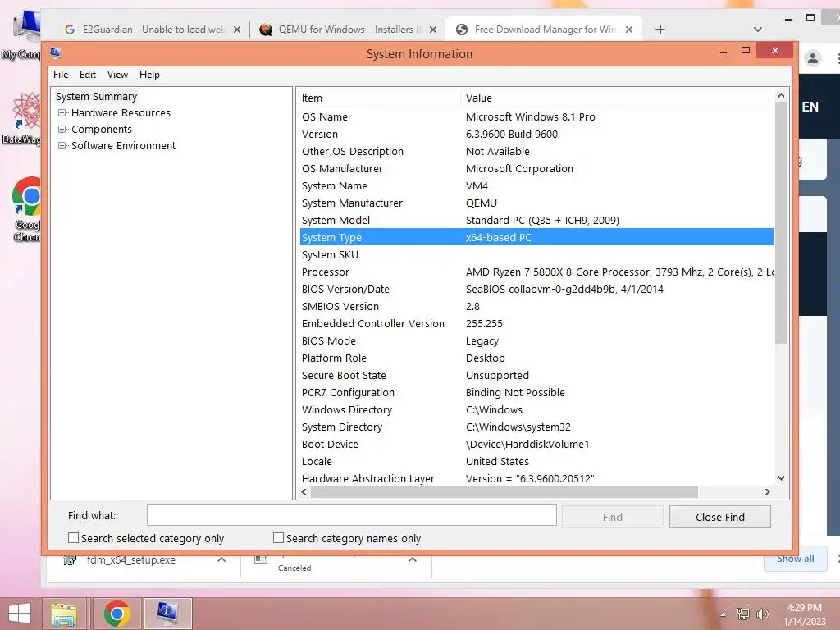The width and height of the screenshot is (840, 630).
Task: Select the BIOS Mode row
Action: coord(536,340)
